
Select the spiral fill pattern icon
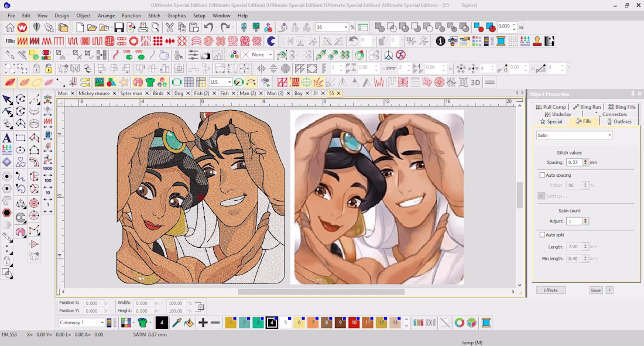[x=208, y=41]
